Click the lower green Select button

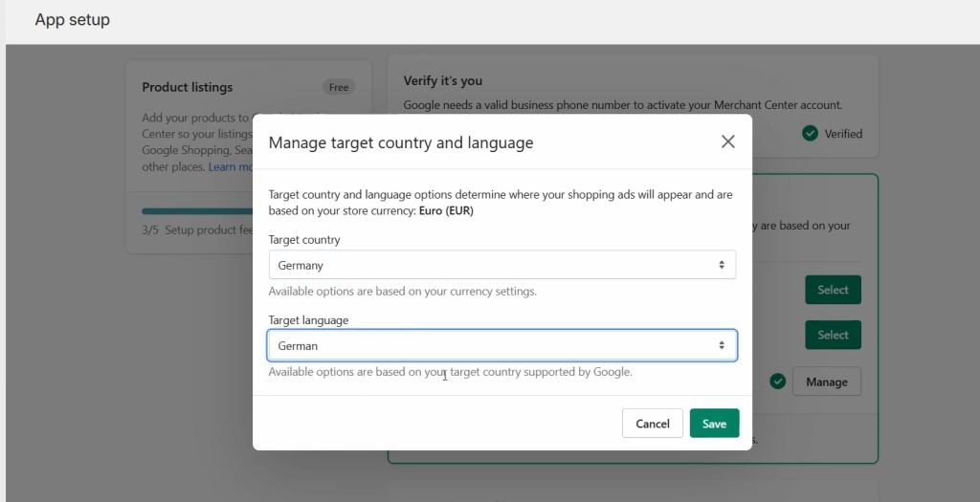833,335
